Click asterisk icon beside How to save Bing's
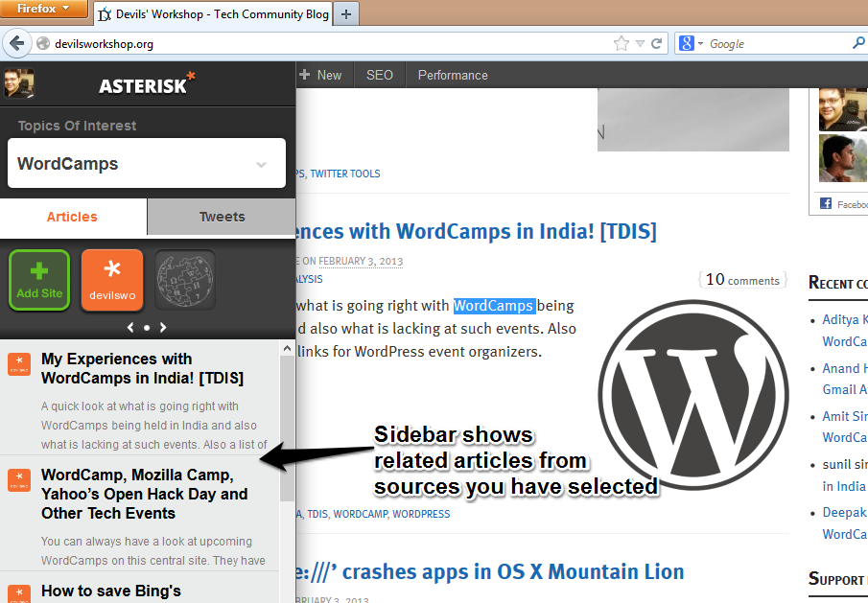 coord(19,594)
